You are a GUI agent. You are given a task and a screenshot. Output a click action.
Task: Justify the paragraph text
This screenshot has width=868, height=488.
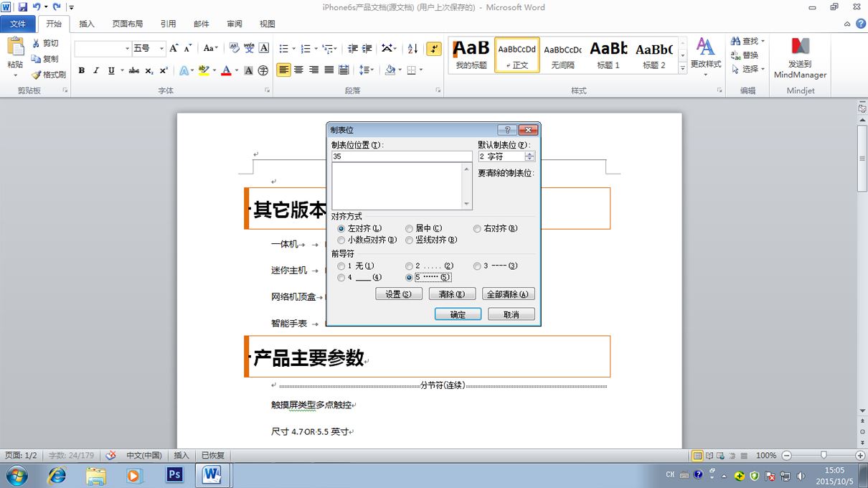[329, 70]
